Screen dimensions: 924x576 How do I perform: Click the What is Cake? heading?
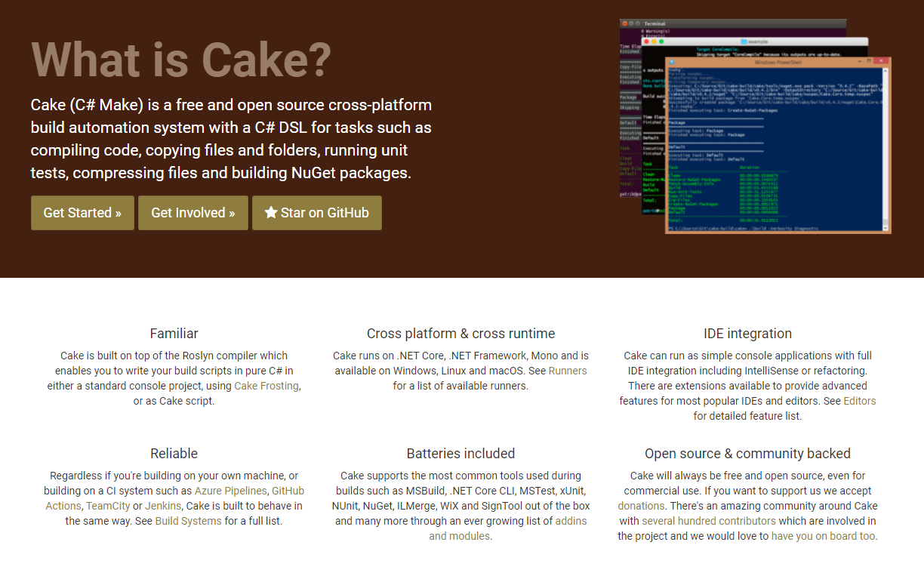click(x=181, y=60)
